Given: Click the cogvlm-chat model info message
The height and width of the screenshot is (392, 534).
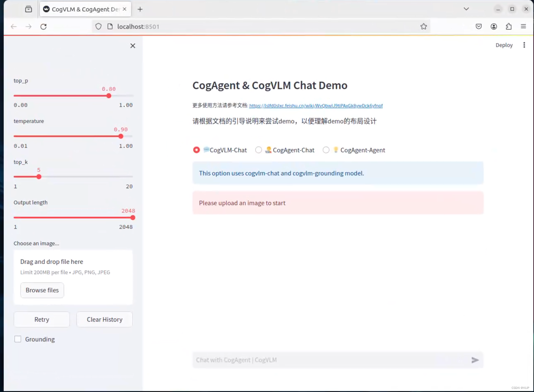Looking at the screenshot, I should pos(338,173).
